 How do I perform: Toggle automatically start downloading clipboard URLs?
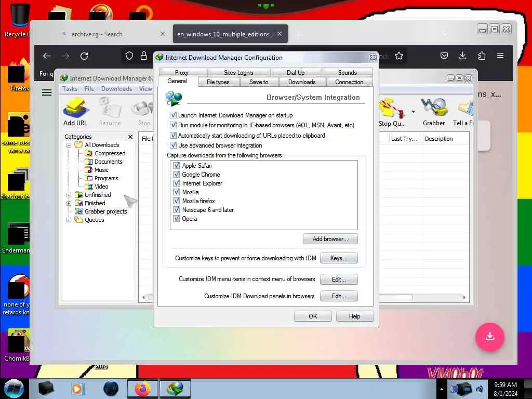tap(174, 136)
